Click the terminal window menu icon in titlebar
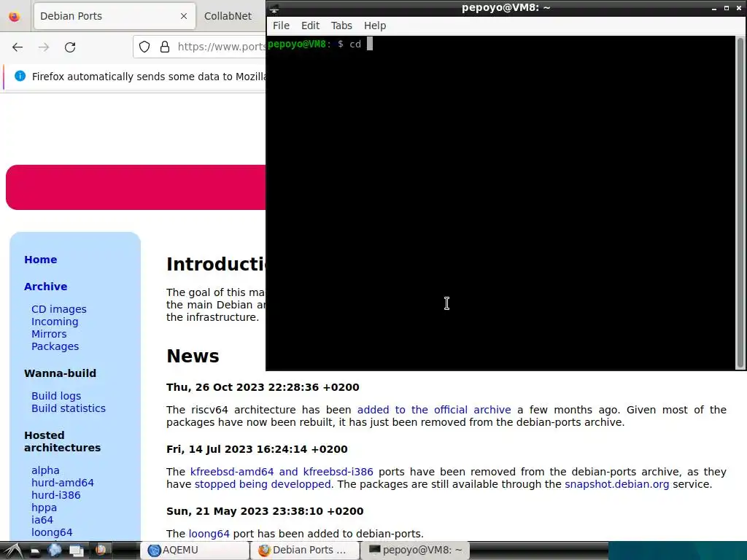Screen dimensions: 747x560 click(x=274, y=8)
